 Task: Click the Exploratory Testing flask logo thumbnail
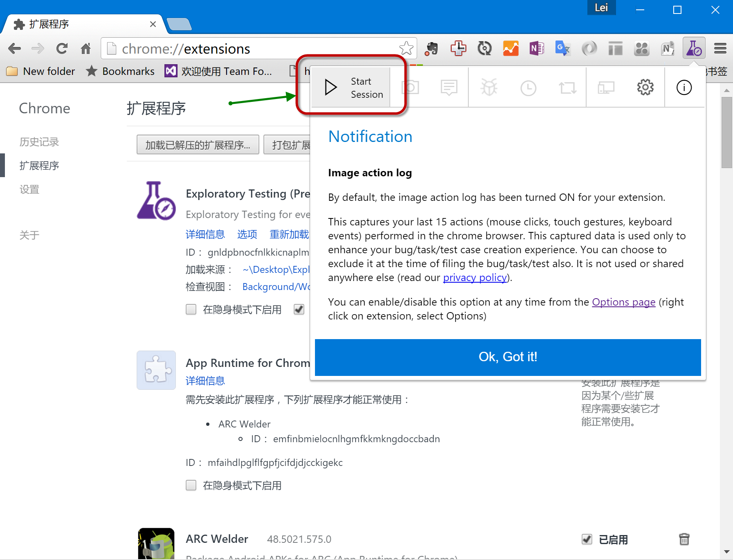156,201
